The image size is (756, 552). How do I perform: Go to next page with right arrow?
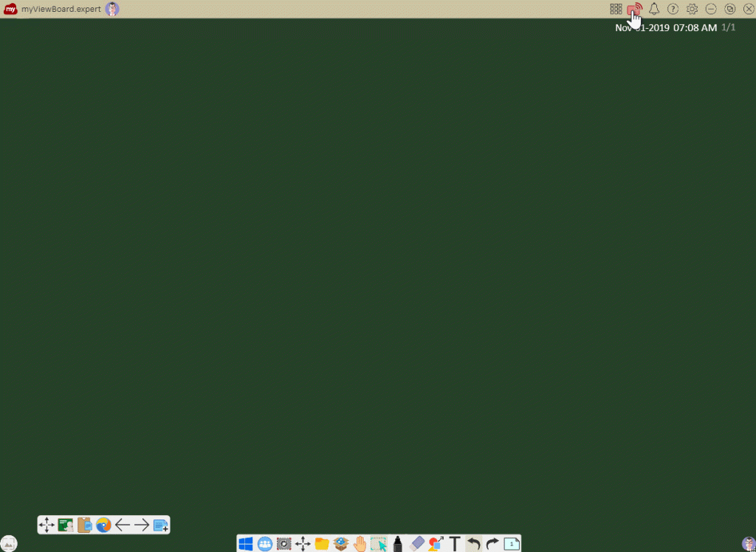point(141,525)
